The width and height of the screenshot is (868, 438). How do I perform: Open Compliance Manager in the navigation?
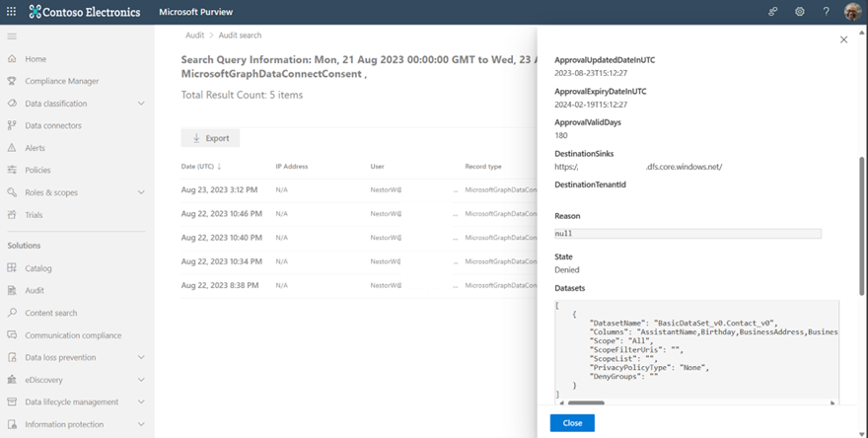[62, 81]
